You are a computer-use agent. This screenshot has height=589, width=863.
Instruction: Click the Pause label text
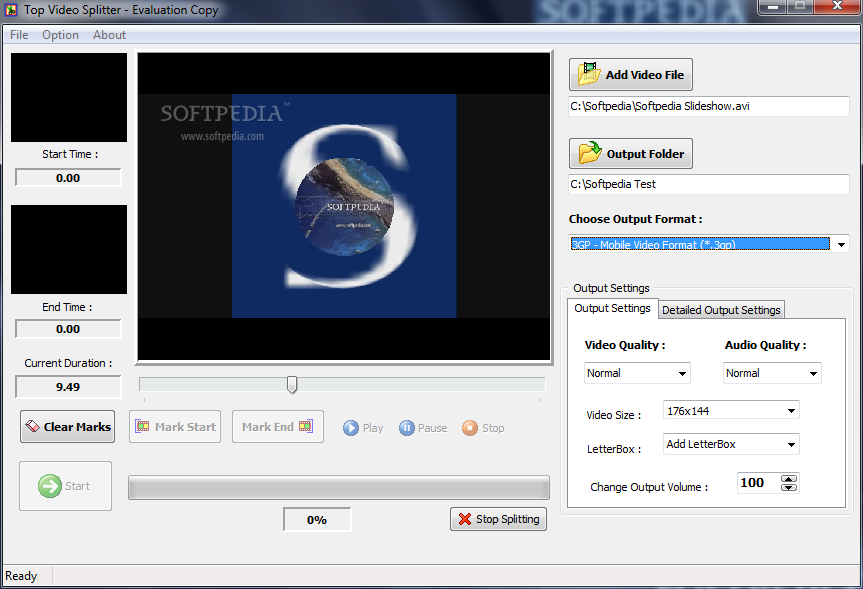433,428
